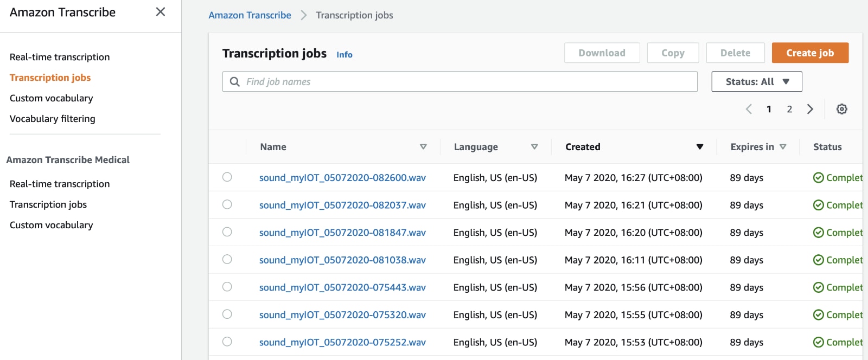Click Complete status icon for sound_myIOT_05072020-075320.wav

pyautogui.click(x=819, y=315)
